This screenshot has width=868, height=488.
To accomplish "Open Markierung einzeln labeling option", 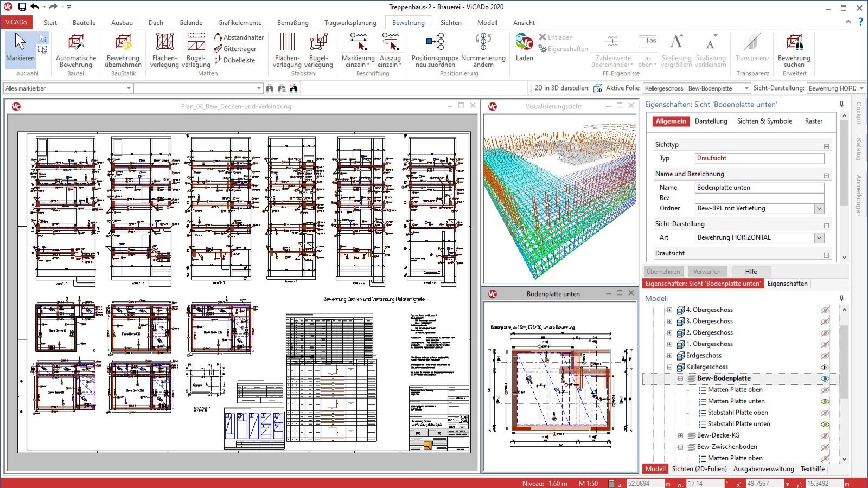I will [358, 50].
